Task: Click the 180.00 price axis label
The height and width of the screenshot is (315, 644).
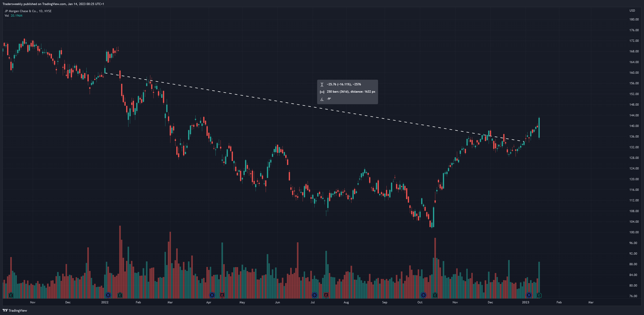Action: pyautogui.click(x=634, y=19)
